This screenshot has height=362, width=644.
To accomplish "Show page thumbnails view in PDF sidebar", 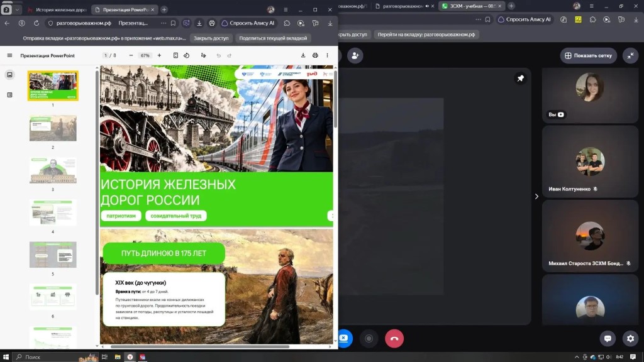I will (10, 75).
